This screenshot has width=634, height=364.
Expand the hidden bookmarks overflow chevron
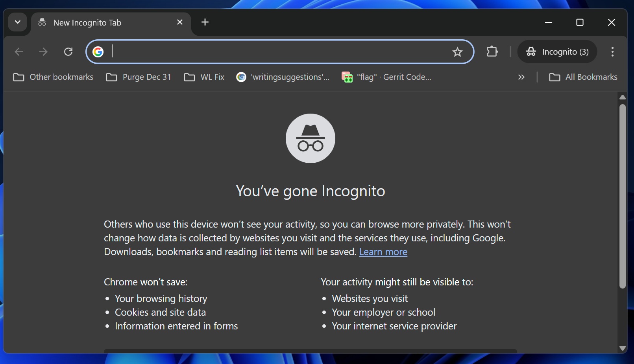coord(521,77)
